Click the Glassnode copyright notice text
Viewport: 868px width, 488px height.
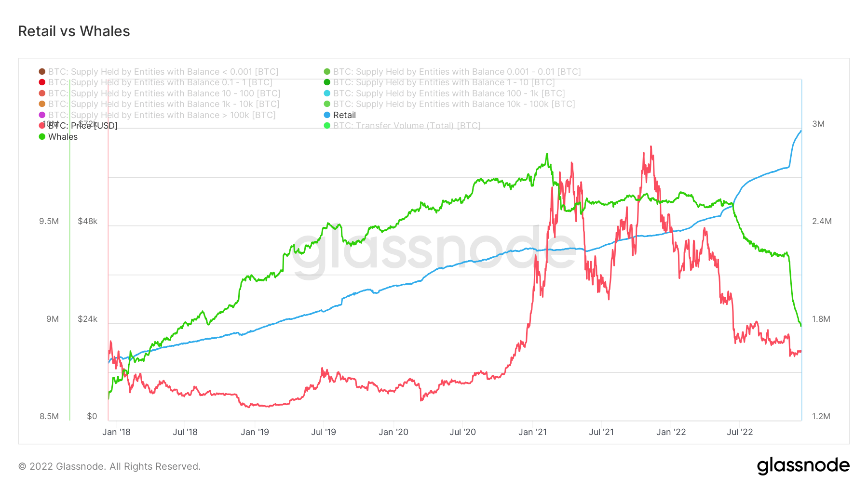coord(109,466)
